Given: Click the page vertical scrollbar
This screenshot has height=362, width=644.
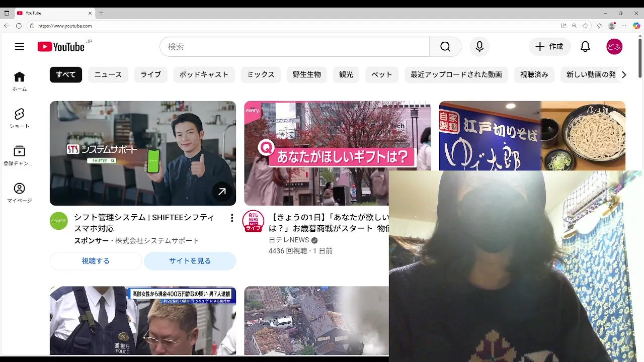Looking at the screenshot, I should pos(640,58).
